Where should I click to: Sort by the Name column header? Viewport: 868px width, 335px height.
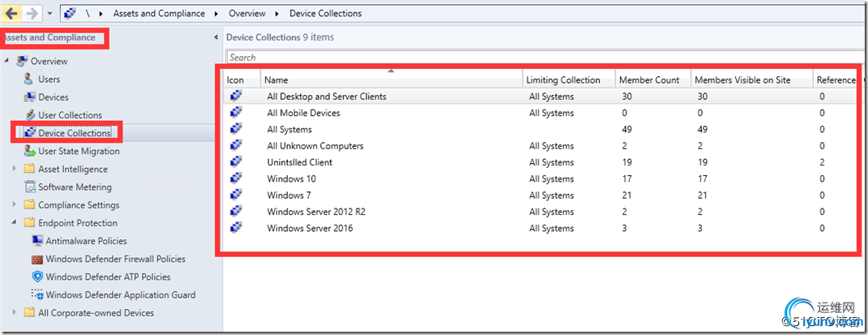[391, 79]
